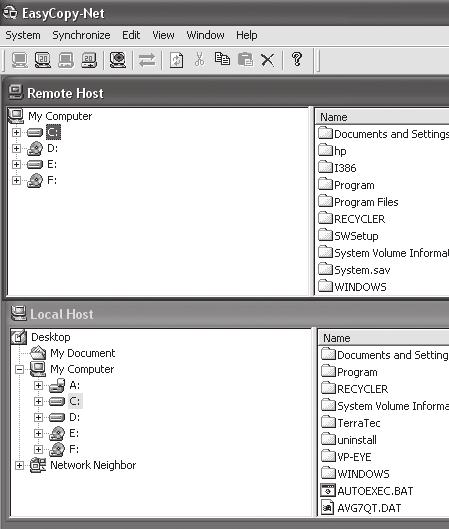This screenshot has height=529, width=449.
Task: Expand the F: drive in Local Host
Action: (x=38, y=449)
